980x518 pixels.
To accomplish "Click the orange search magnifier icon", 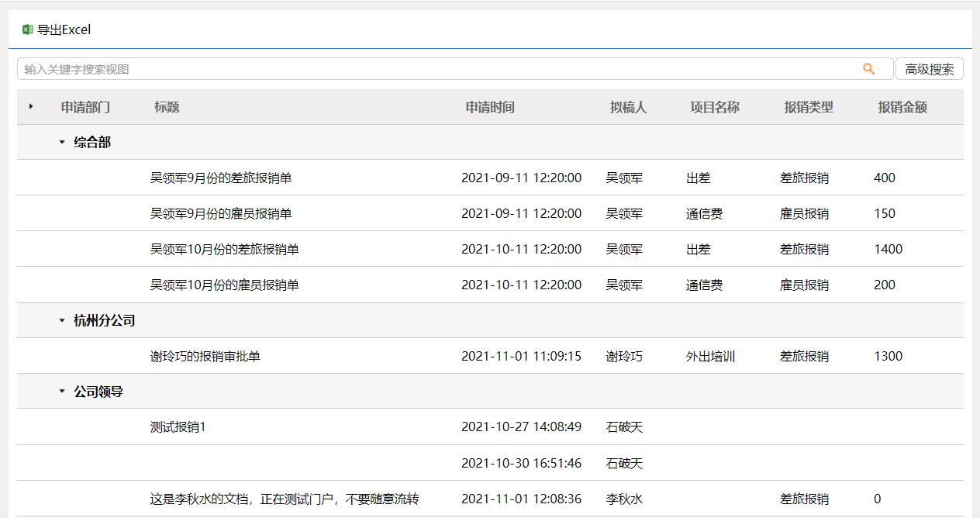I will coord(868,69).
